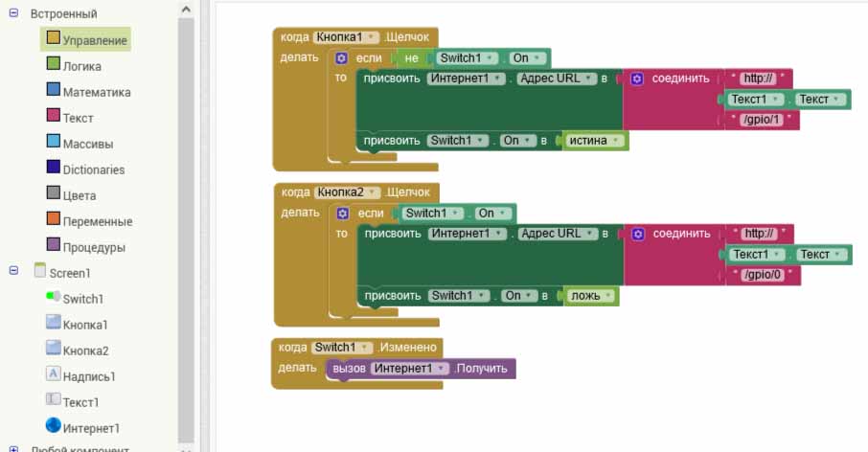Select the Кнопка1 component icon
868x452 pixels.
(x=53, y=324)
